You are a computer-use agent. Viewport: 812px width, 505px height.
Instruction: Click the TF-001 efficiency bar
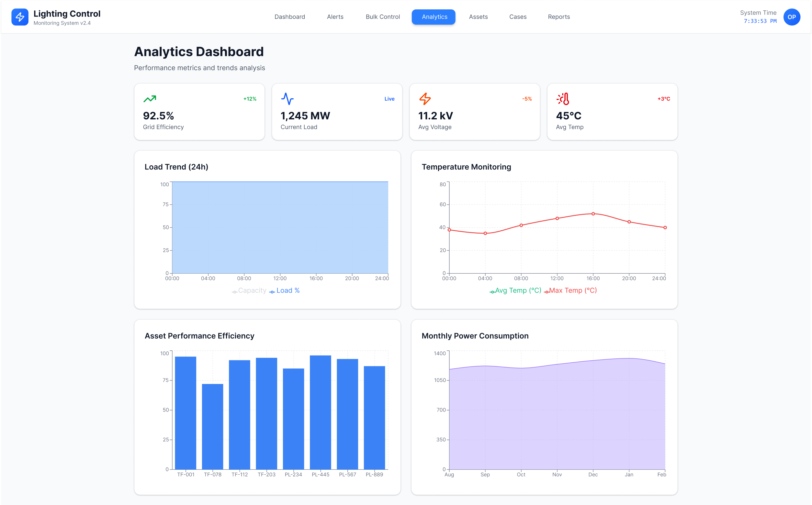[186, 413]
